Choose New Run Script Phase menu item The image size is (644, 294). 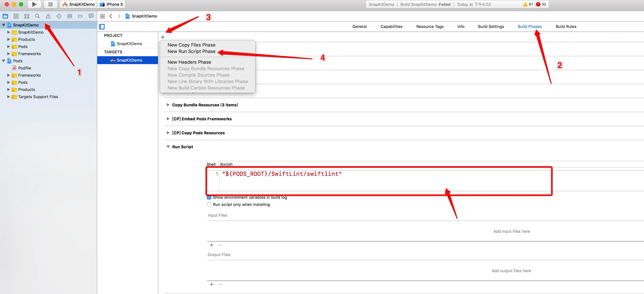(191, 51)
